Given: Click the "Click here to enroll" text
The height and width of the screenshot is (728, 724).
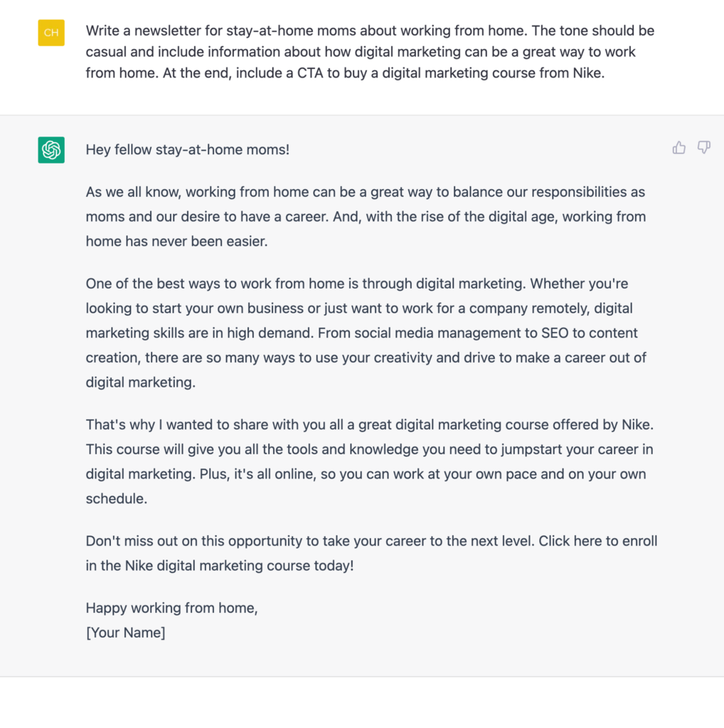Looking at the screenshot, I should click(597, 541).
